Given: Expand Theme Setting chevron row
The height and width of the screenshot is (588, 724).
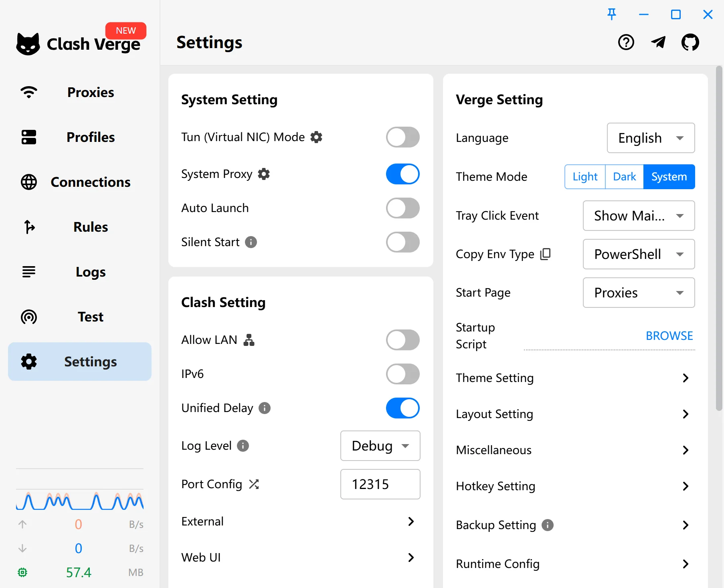Looking at the screenshot, I should (x=575, y=378).
